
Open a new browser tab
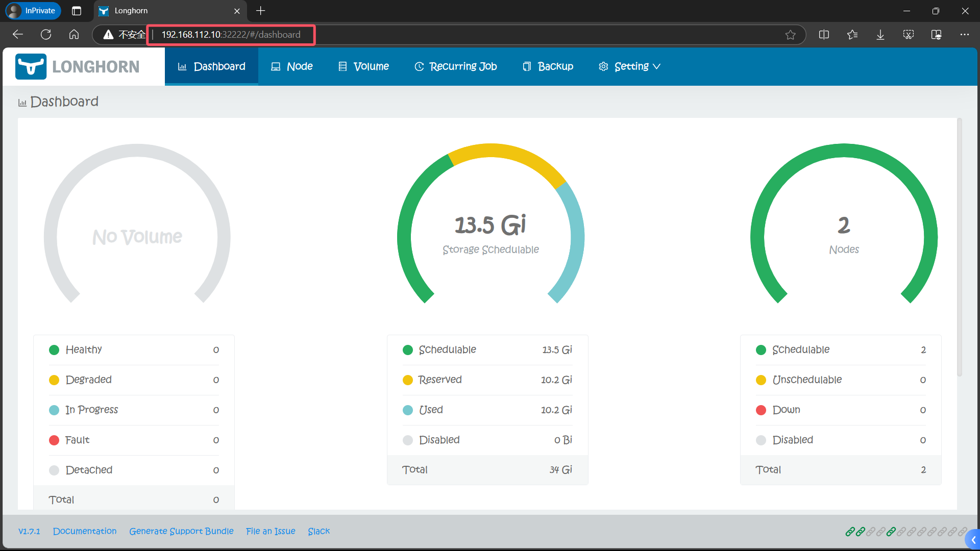(x=261, y=11)
